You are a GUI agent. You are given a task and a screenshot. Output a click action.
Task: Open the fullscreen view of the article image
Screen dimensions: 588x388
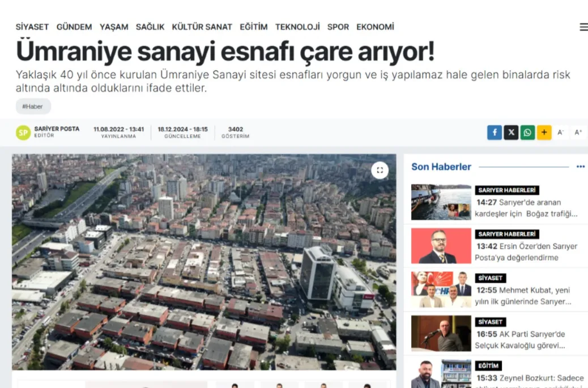tap(380, 169)
